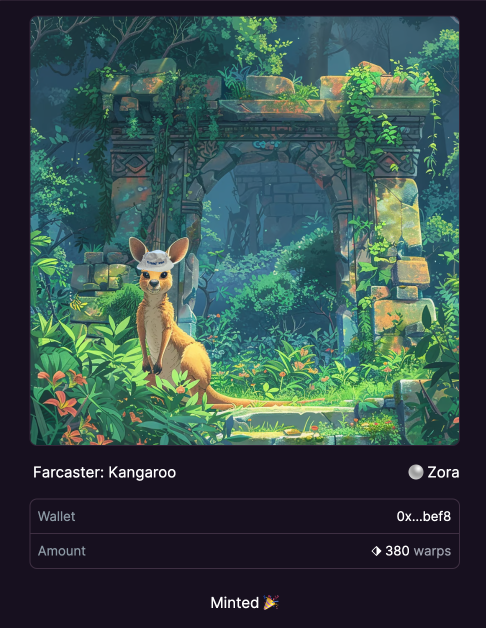Viewport: 486px width, 628px height.
Task: Select the 380 warps amount value
Action: [418, 551]
